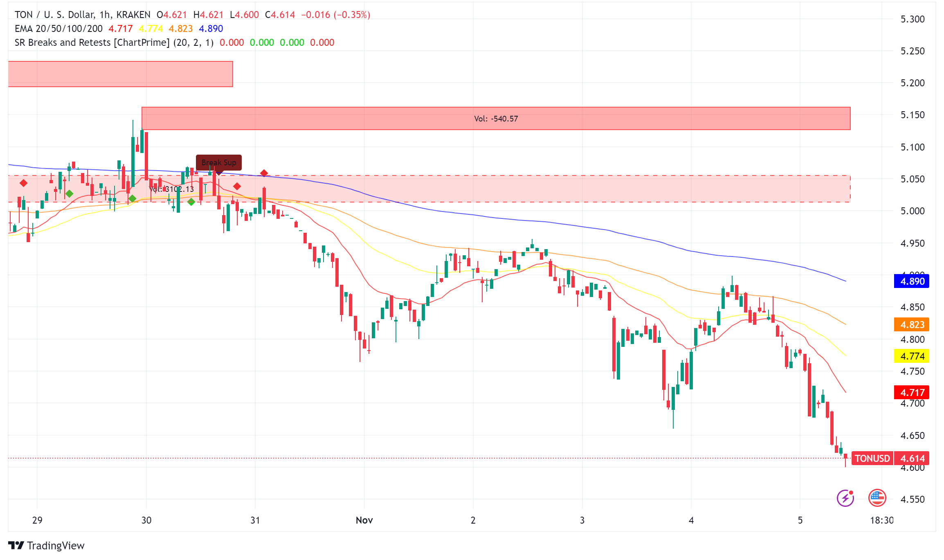Click the yellow 4.774 EMA price label
The width and height of the screenshot is (944, 560).
912,356
